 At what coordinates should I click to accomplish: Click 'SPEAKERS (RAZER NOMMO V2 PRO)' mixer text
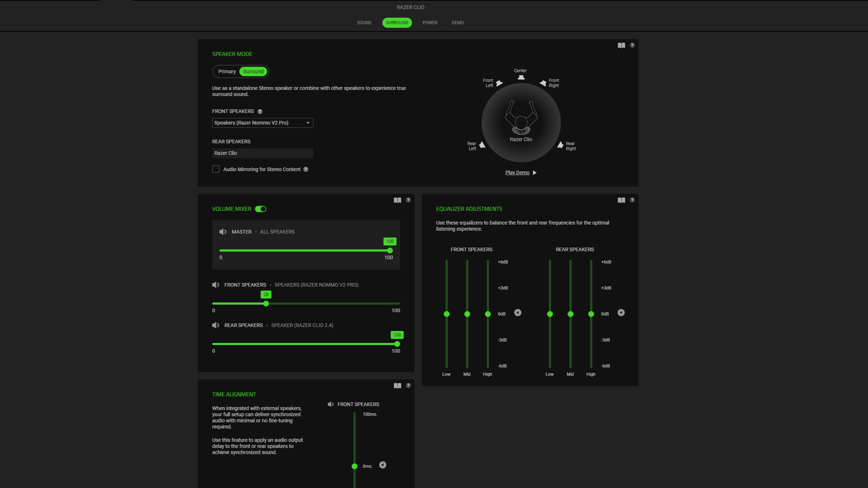coord(316,285)
